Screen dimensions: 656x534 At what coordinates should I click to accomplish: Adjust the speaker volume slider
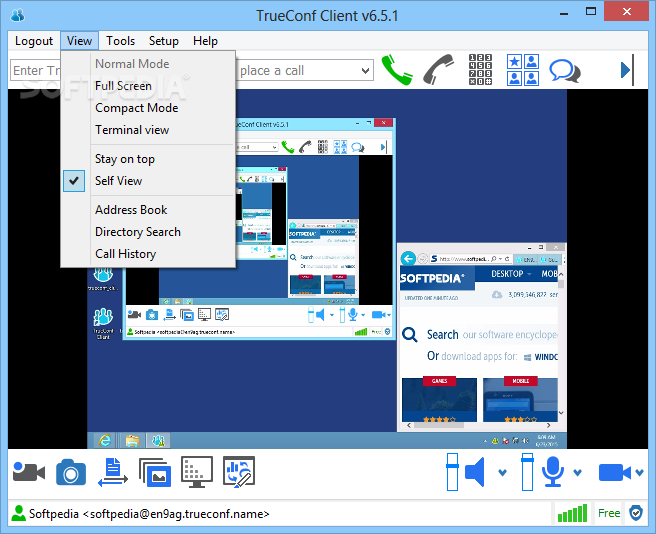pos(452,472)
